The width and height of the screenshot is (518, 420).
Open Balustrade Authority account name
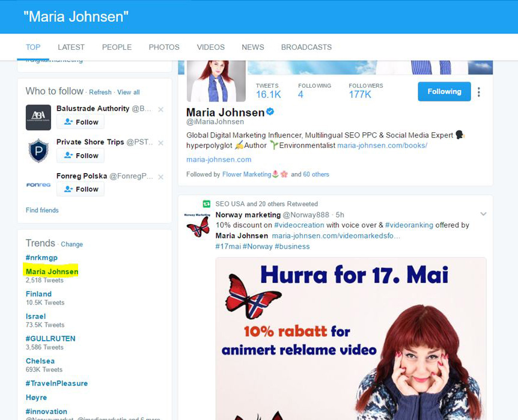(93, 108)
